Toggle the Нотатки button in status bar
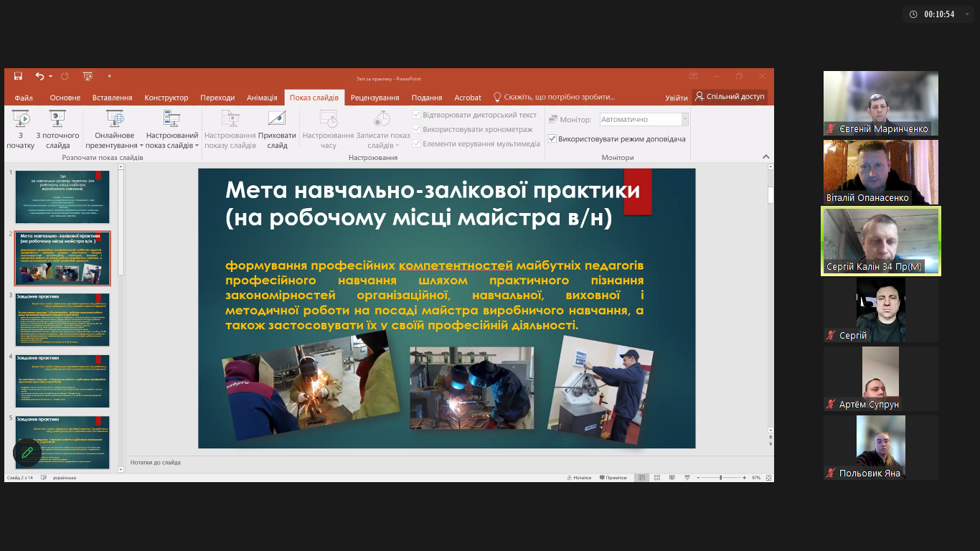980x551 pixels. pyautogui.click(x=578, y=477)
